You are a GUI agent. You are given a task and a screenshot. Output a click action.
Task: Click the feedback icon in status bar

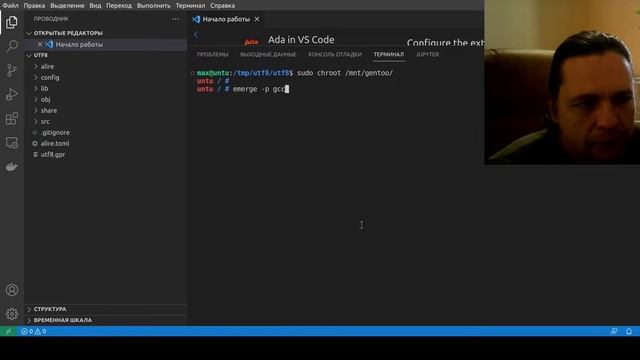pyautogui.click(x=614, y=331)
